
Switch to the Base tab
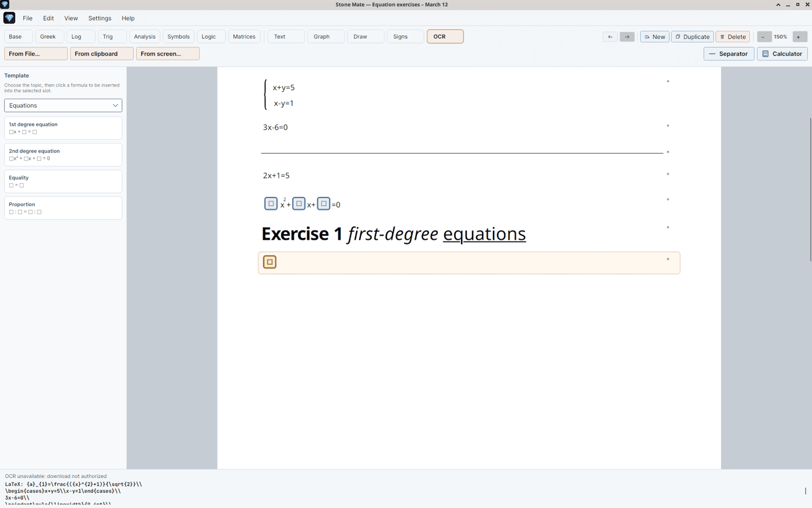(x=19, y=37)
